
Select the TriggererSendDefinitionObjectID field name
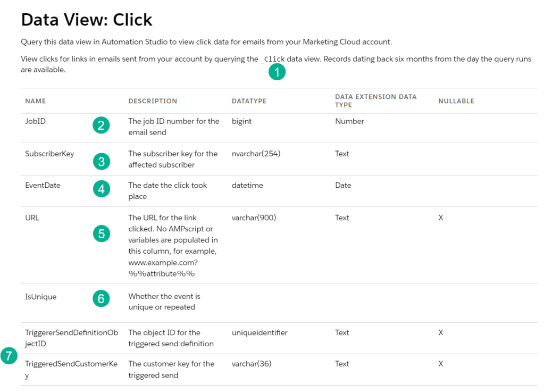pos(64,338)
